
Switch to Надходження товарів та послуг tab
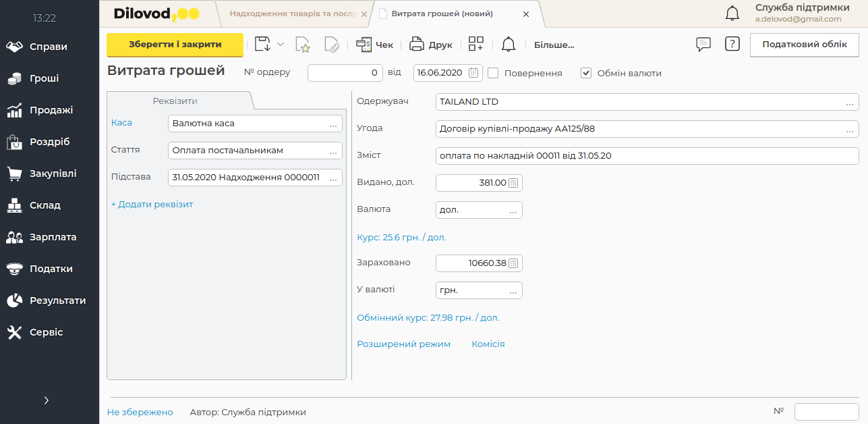click(x=293, y=14)
